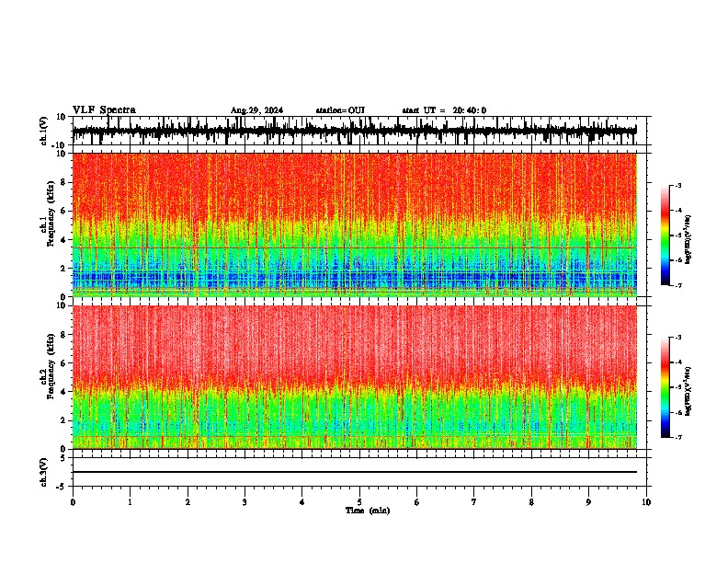This screenshot has width=728, height=563.
Task: Click the "-10" tick on ch.1 voltage axis
Action: click(x=60, y=145)
